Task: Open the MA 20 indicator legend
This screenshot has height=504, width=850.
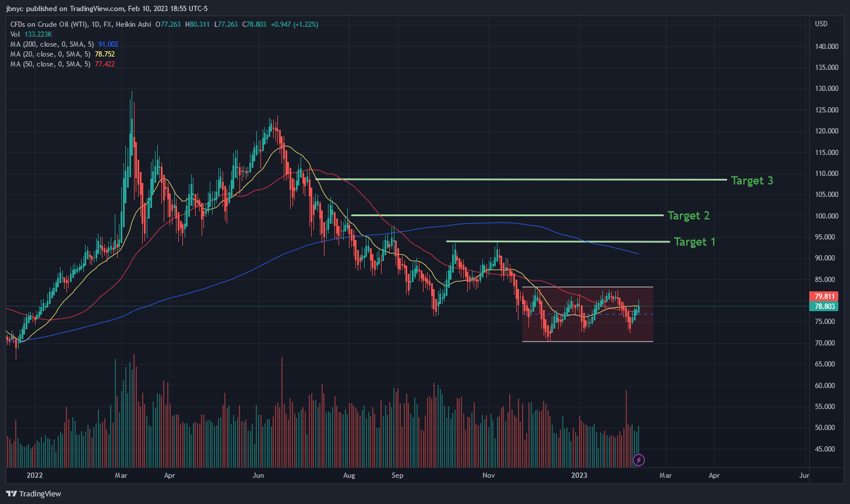Action: 50,54
